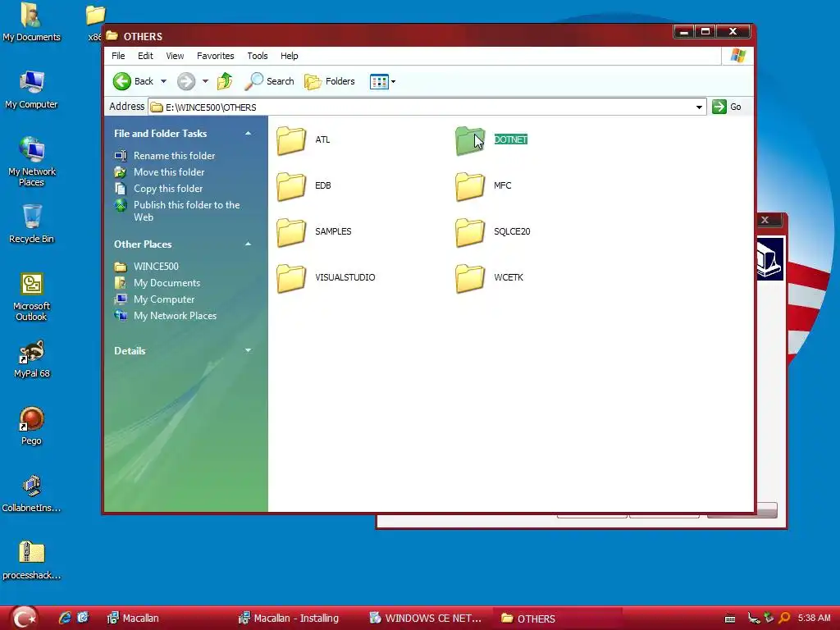Expand the Address bar dropdown
The width and height of the screenshot is (840, 630).
pos(699,107)
